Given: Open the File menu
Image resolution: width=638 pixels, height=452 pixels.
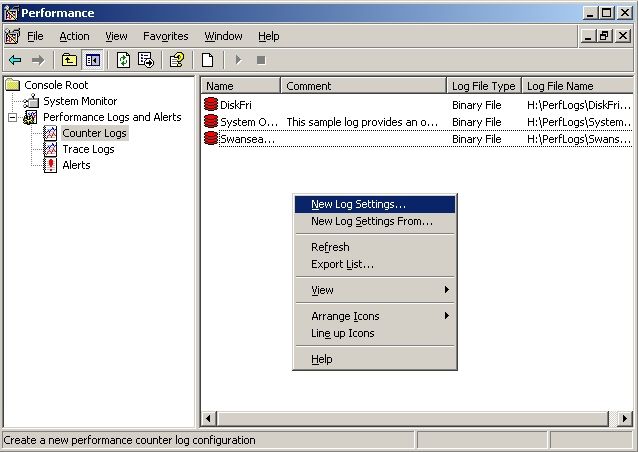Looking at the screenshot, I should click(35, 36).
